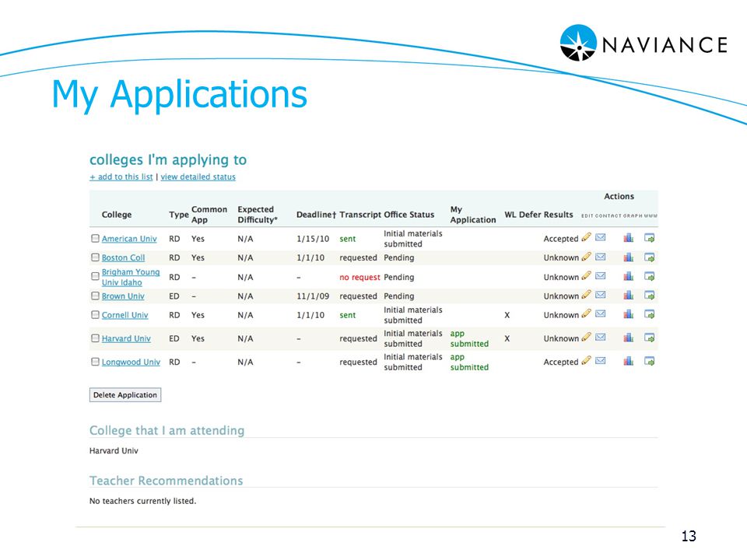Open the Longwood Univ link
747x560 pixels.
tap(131, 362)
